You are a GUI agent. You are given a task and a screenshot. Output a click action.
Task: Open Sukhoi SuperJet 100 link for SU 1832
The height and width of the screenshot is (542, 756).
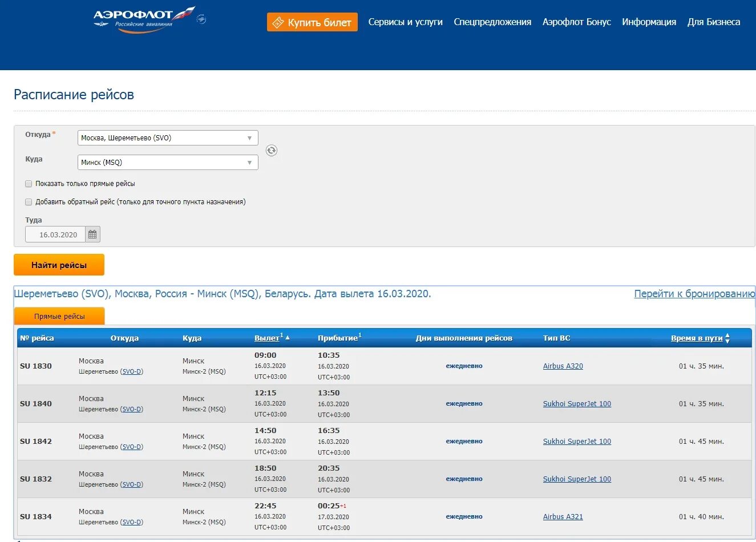point(577,479)
